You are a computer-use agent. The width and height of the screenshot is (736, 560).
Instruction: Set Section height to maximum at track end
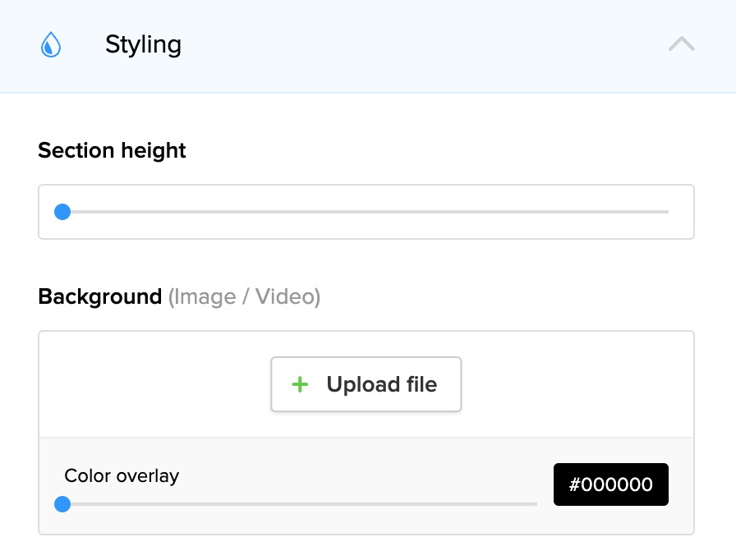click(x=667, y=212)
